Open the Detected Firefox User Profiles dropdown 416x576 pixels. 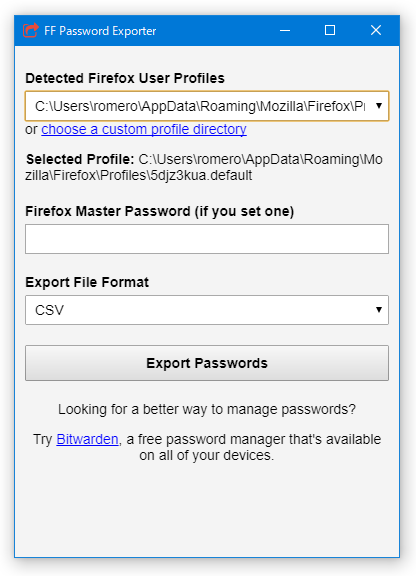[x=207, y=106]
